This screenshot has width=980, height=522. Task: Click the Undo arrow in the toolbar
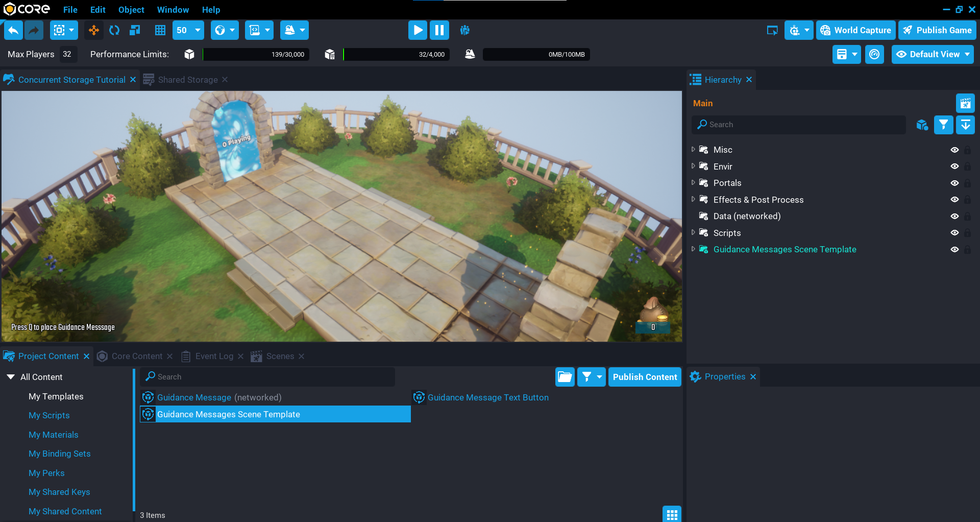click(14, 30)
